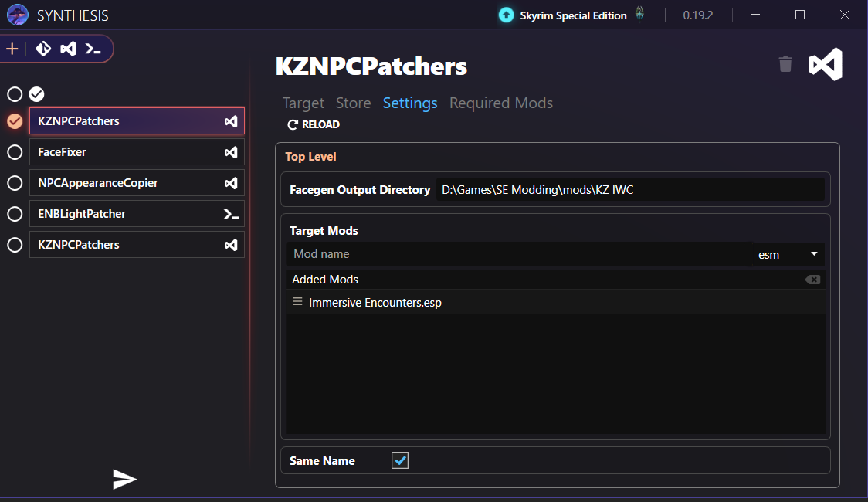
Task: Switch to the Required Mods tab
Action: (500, 103)
